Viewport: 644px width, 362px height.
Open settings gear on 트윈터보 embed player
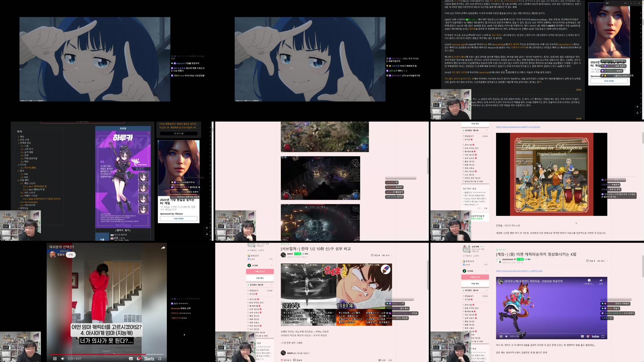click(x=588, y=336)
